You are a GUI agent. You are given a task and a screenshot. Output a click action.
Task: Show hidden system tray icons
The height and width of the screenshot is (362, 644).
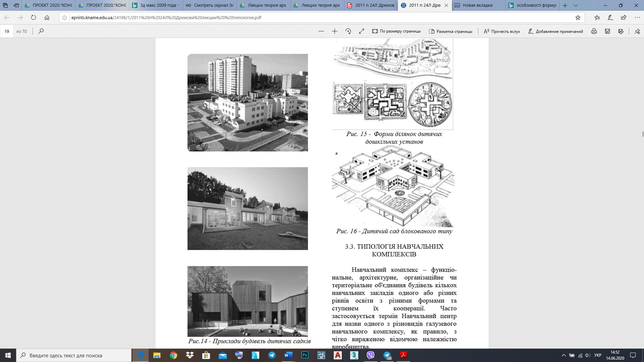pos(564,355)
